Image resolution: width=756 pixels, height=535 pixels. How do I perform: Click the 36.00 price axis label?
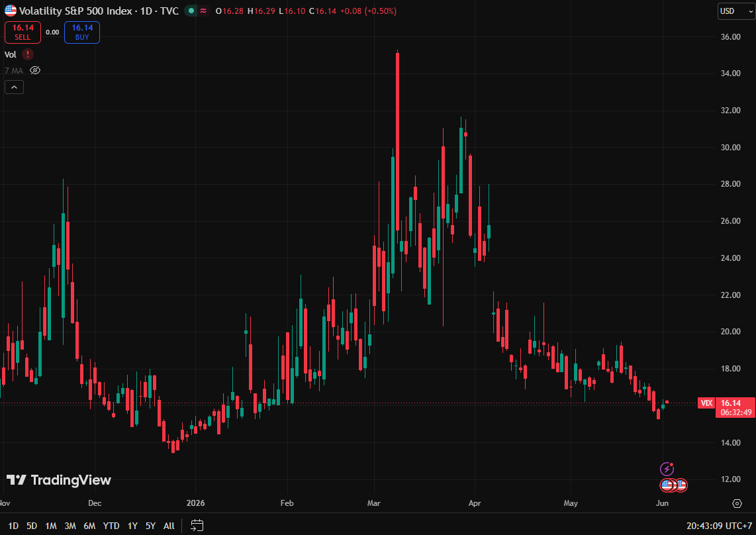coord(730,36)
